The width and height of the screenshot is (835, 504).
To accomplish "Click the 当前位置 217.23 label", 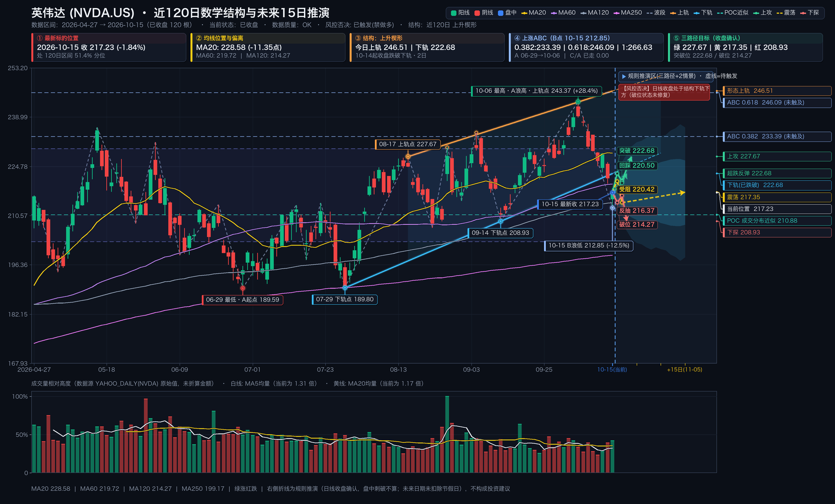I will tap(777, 209).
